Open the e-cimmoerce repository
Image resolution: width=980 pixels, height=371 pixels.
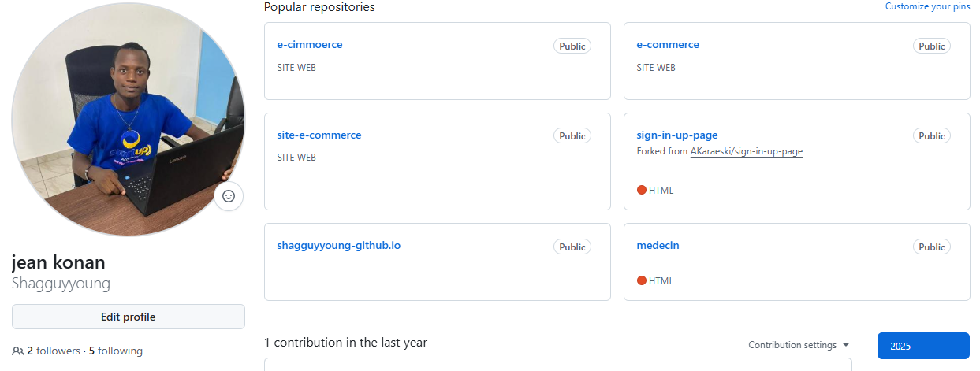[x=310, y=45]
